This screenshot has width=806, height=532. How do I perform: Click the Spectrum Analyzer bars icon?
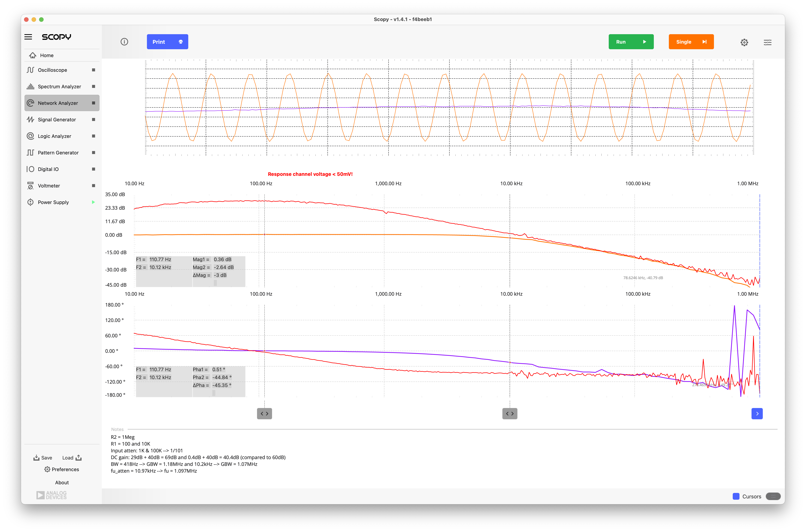pyautogui.click(x=30, y=87)
